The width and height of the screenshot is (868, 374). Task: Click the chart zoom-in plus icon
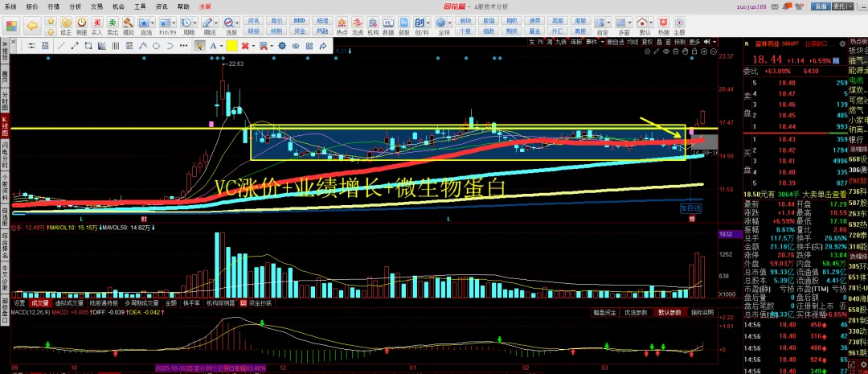704,51
